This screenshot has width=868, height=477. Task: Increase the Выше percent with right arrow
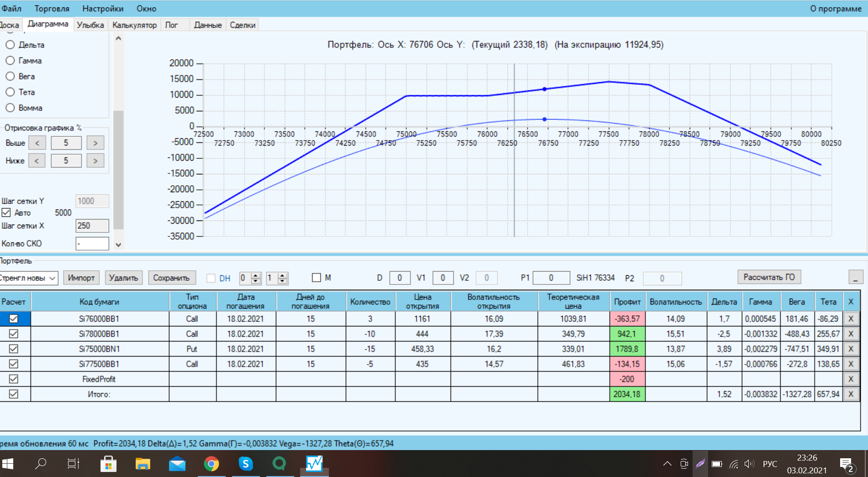click(95, 143)
